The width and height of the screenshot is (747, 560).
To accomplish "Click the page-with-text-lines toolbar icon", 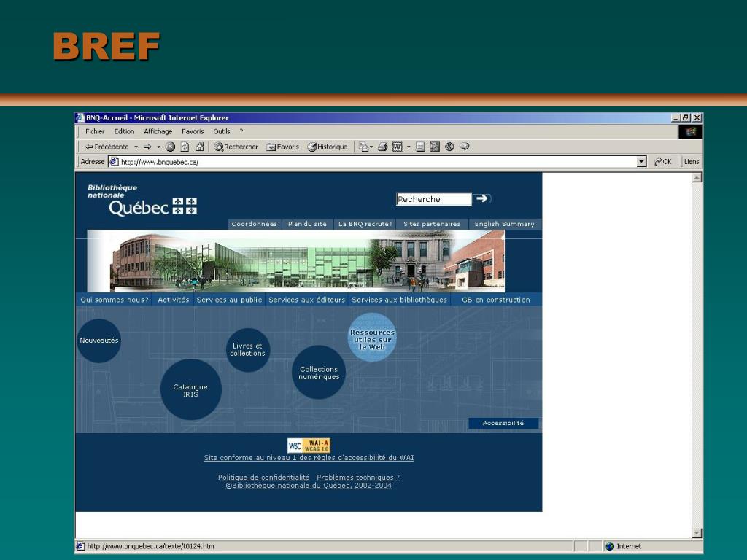I will point(420,147).
